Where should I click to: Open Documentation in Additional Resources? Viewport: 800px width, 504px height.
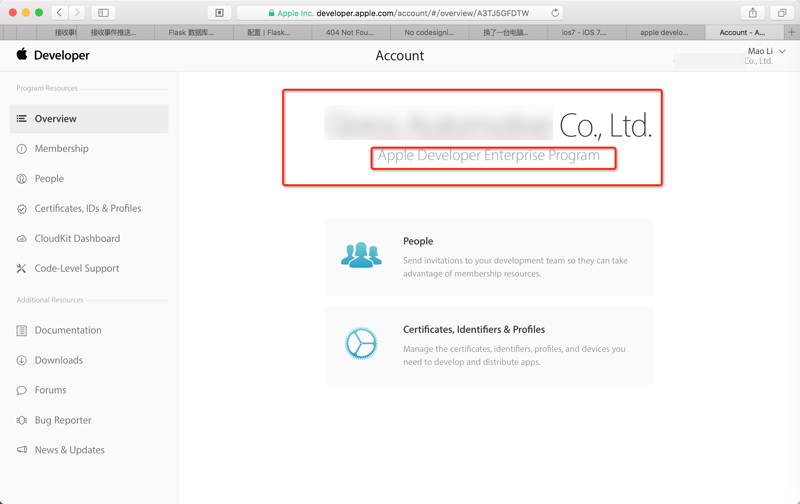68,331
